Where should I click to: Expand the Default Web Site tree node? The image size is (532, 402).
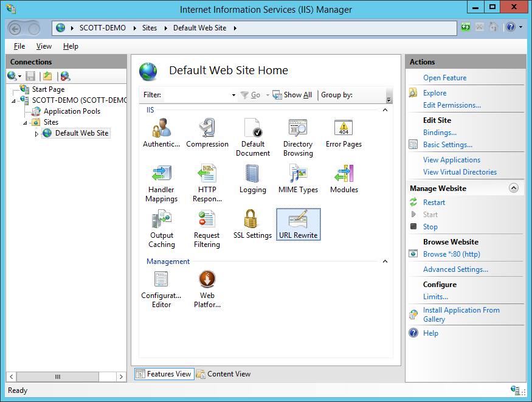36,133
